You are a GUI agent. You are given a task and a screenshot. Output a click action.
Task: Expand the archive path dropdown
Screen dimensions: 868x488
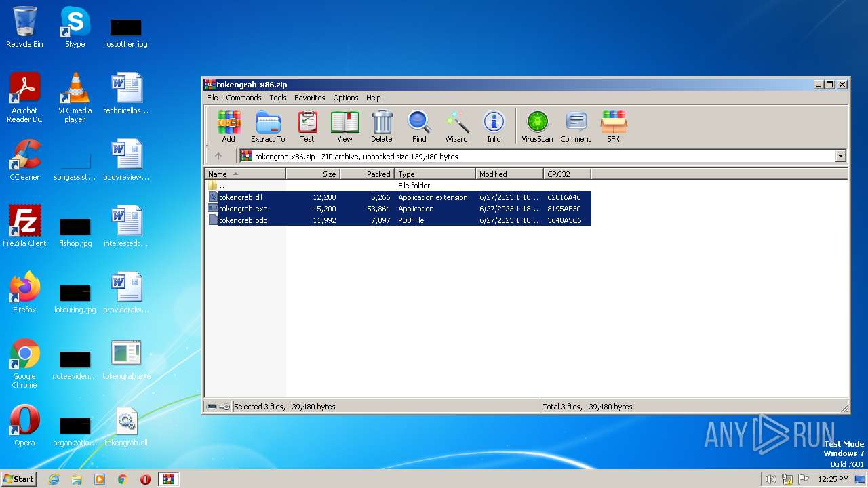tap(841, 156)
